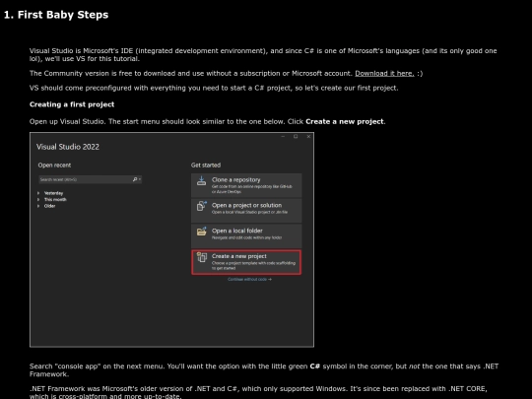Click the '1. First Baby Steps' heading
Viewport: 532px width, 399px height.
56,15
